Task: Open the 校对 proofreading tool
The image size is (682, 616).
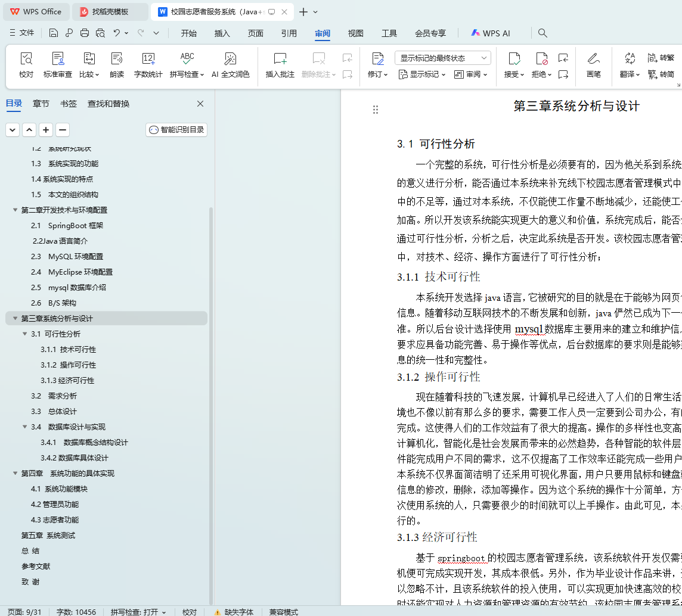Action: point(26,65)
